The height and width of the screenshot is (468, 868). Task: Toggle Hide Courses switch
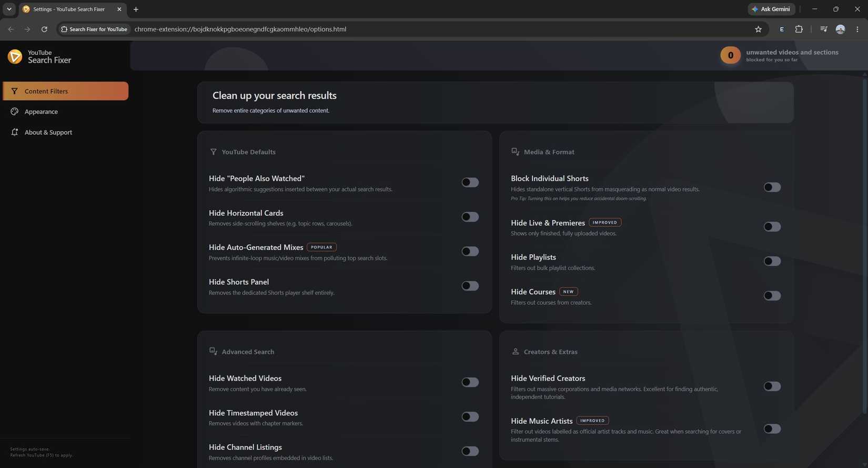772,296
